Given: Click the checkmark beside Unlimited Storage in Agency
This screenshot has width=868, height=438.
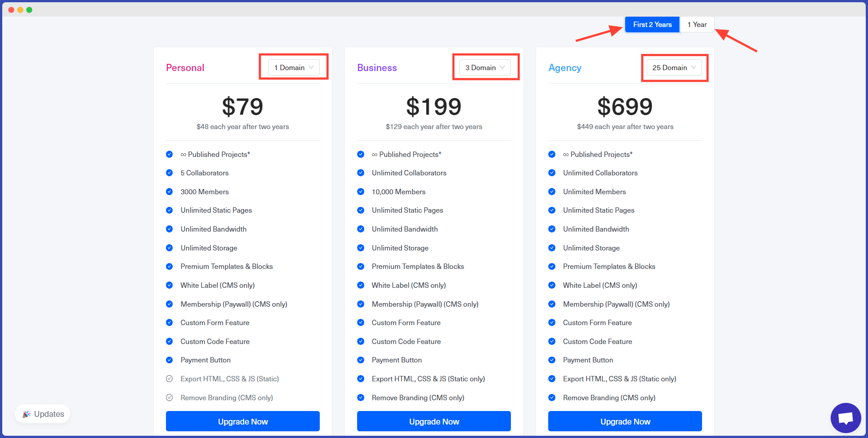Looking at the screenshot, I should point(552,248).
